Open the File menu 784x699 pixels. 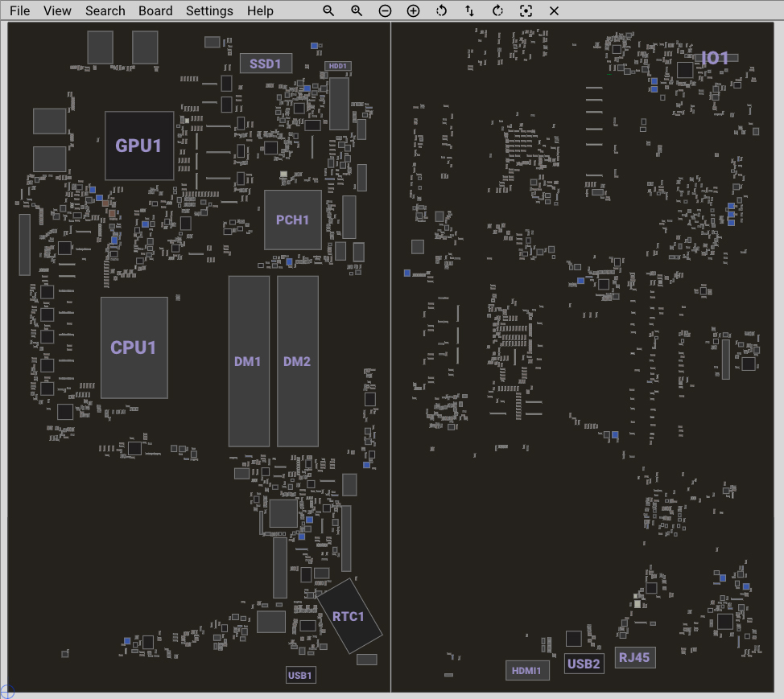point(20,11)
